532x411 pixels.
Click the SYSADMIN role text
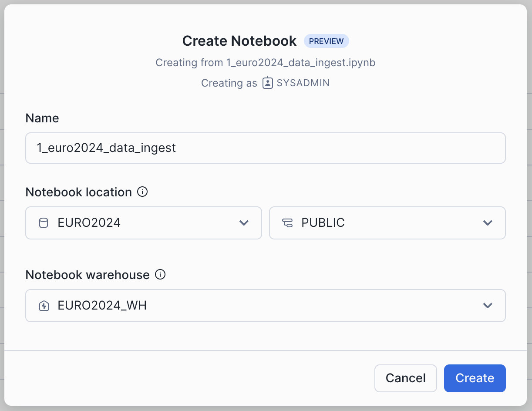pos(303,83)
